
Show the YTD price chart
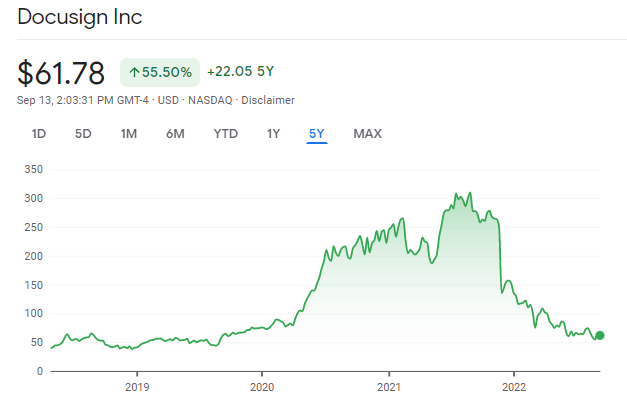[226, 134]
